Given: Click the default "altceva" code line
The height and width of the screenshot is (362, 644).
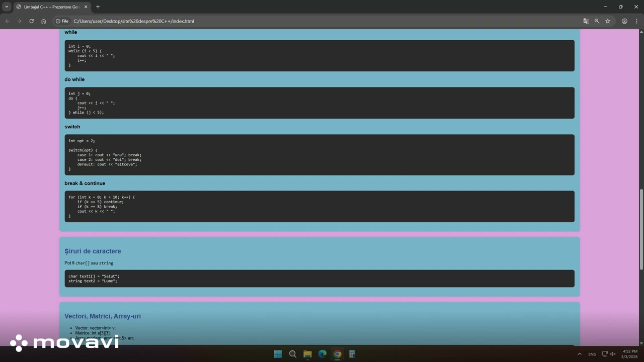Looking at the screenshot, I should click(107, 164).
